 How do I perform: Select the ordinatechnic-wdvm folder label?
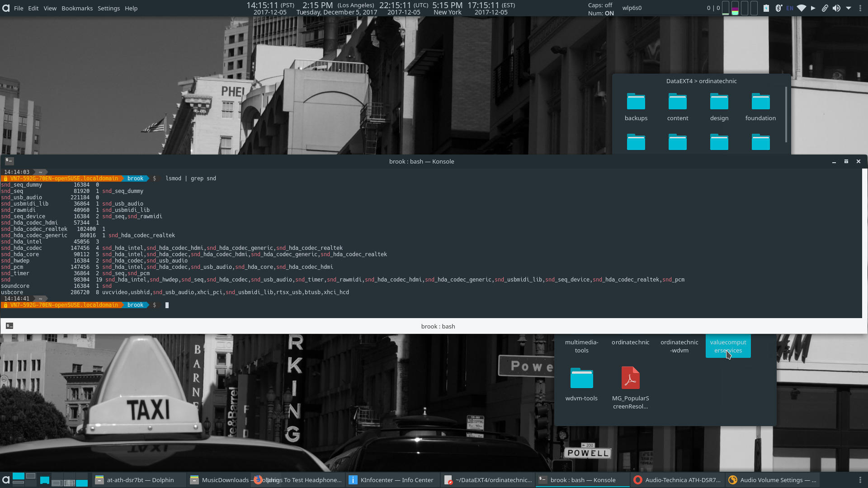click(679, 346)
